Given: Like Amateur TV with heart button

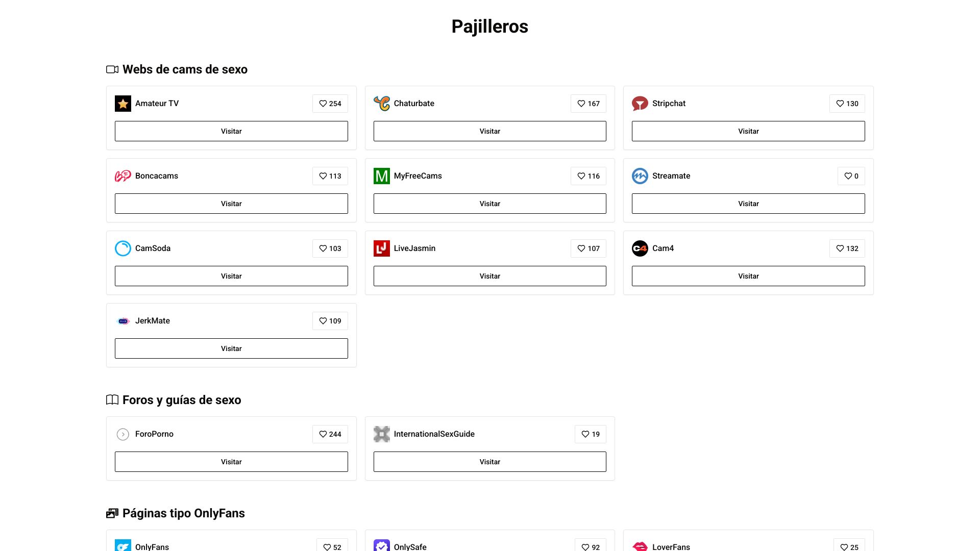Looking at the screenshot, I should click(330, 104).
